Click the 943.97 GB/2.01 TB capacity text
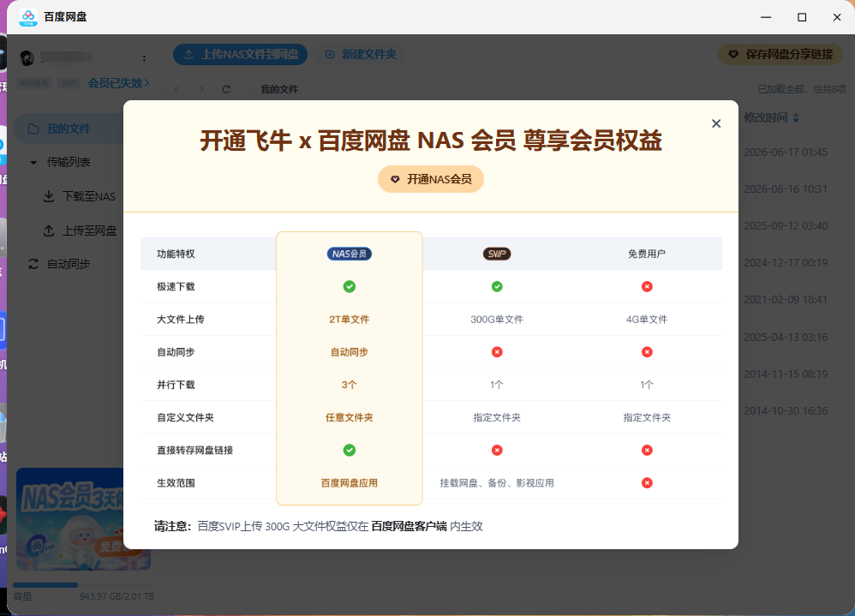The image size is (855, 616). [x=117, y=596]
